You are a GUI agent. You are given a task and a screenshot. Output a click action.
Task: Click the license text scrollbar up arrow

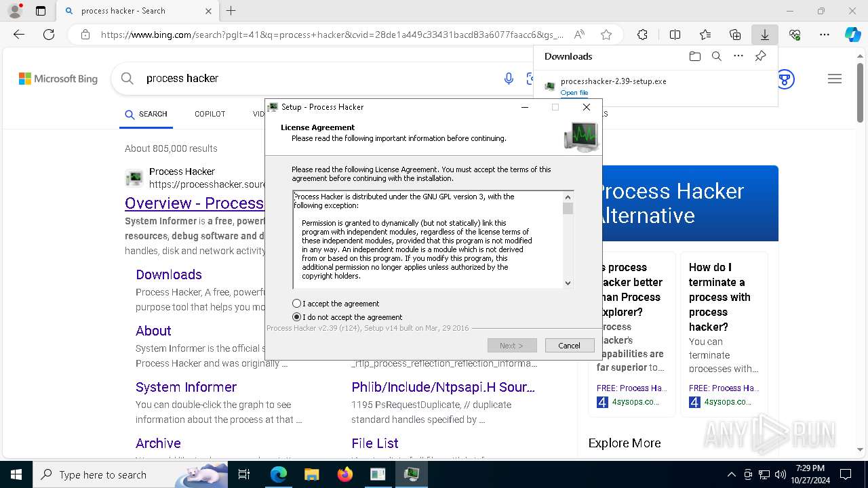click(568, 197)
